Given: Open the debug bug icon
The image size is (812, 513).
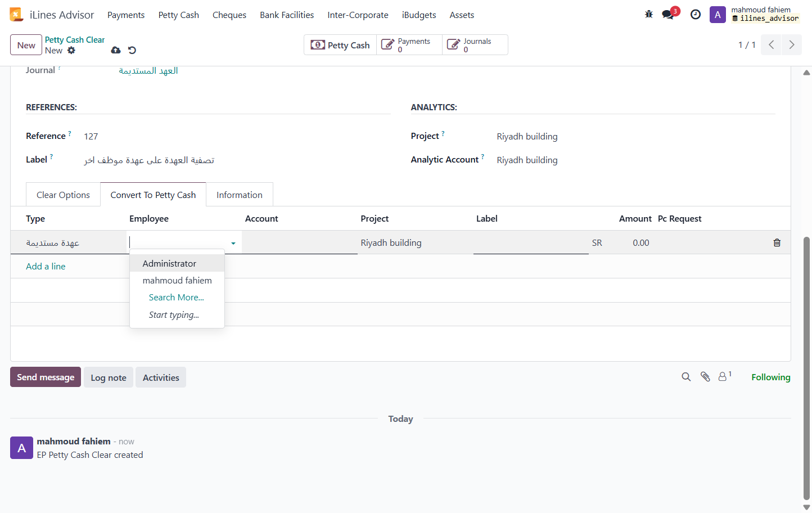Looking at the screenshot, I should [x=649, y=15].
